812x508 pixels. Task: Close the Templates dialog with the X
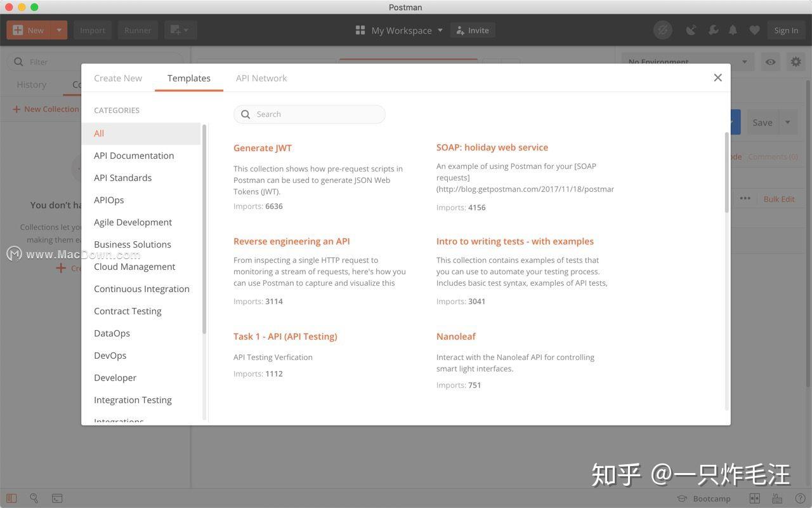(x=717, y=77)
